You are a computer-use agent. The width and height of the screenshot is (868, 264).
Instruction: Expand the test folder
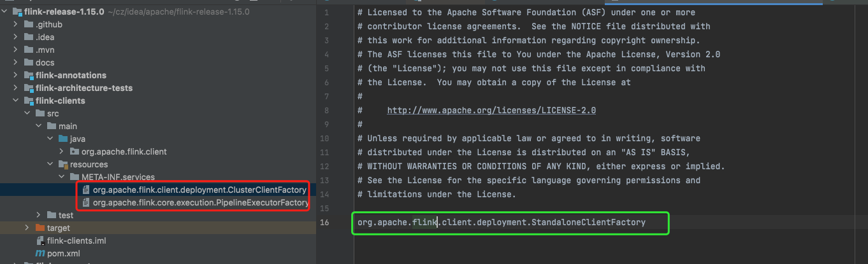[x=39, y=215]
